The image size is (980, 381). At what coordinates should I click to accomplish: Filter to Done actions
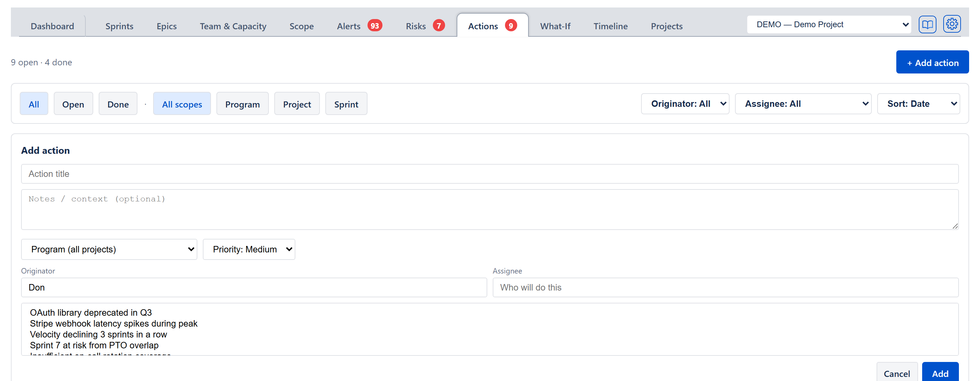[x=118, y=104]
